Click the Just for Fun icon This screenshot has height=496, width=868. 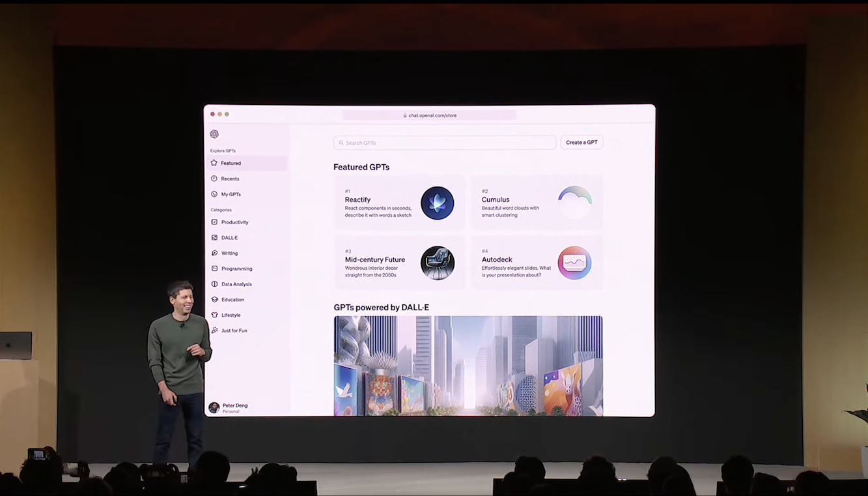click(x=215, y=330)
